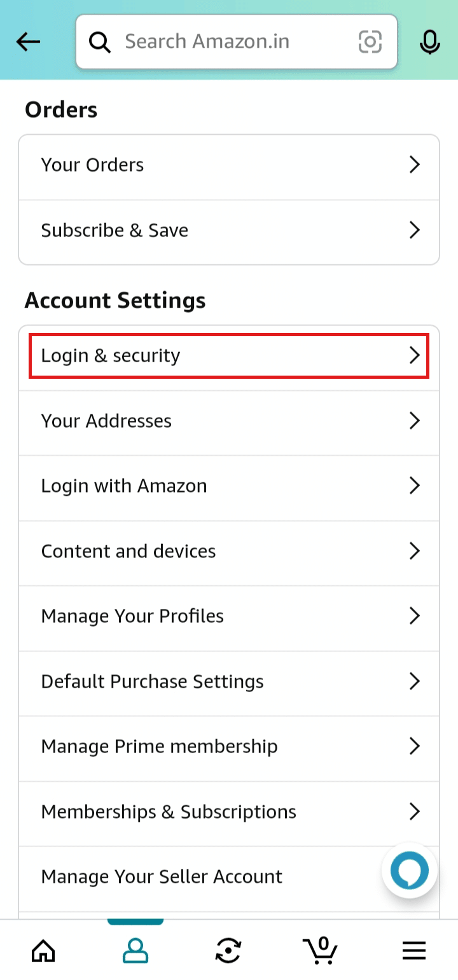Open Login with Amazon
The image size is (458, 980).
tap(229, 486)
